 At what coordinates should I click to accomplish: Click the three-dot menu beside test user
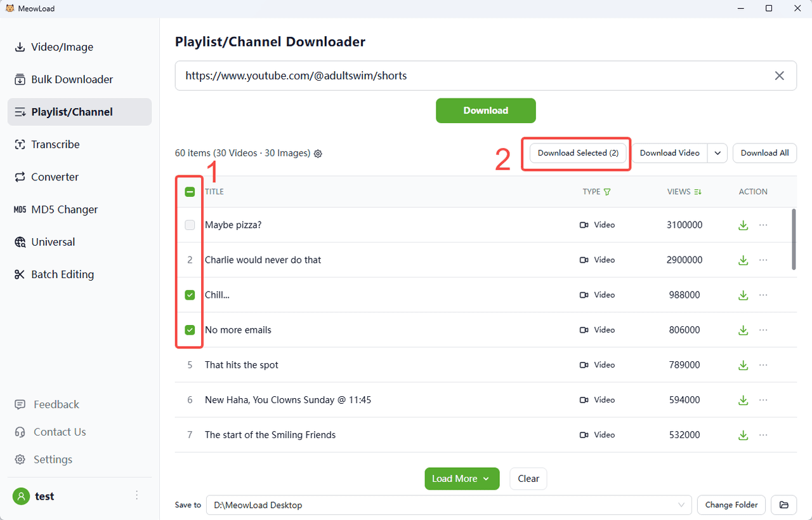[137, 496]
